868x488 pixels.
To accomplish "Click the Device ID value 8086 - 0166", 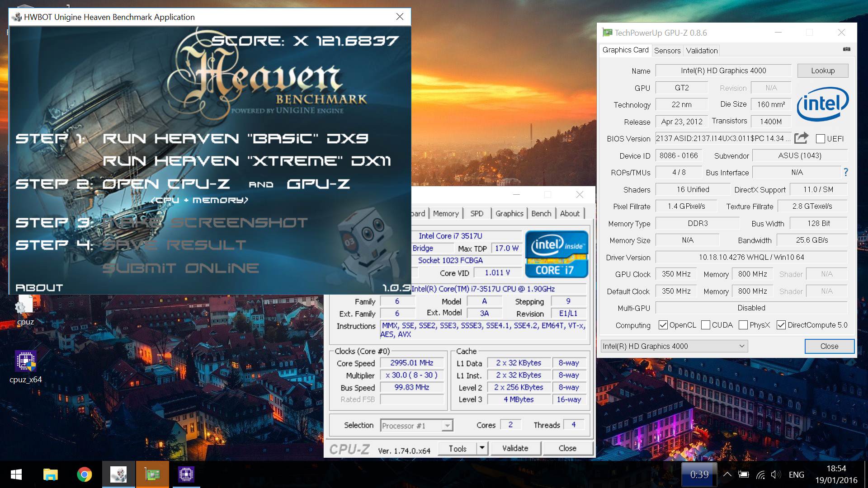I will [679, 155].
